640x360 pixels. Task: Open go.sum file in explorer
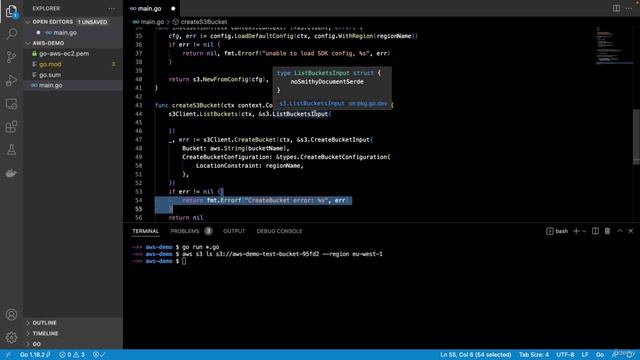point(50,75)
